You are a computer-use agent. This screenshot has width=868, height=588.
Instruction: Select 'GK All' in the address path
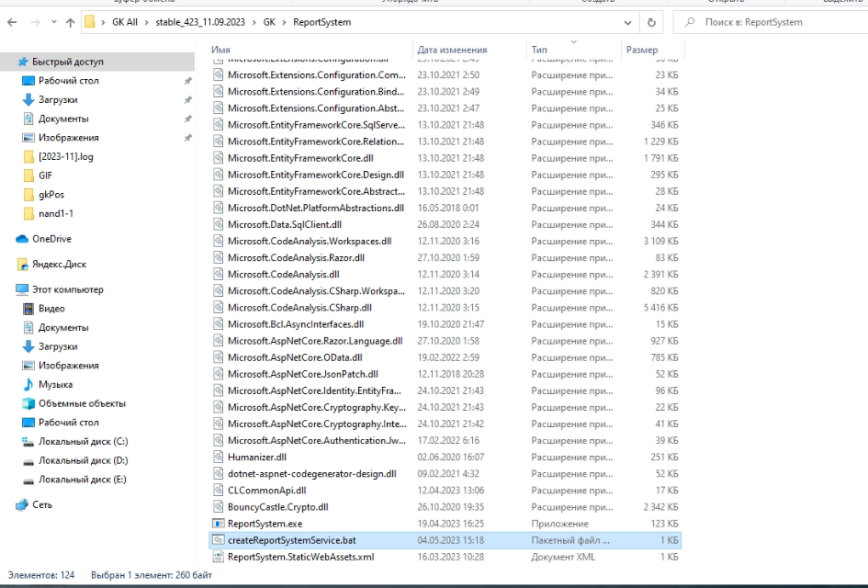click(125, 22)
